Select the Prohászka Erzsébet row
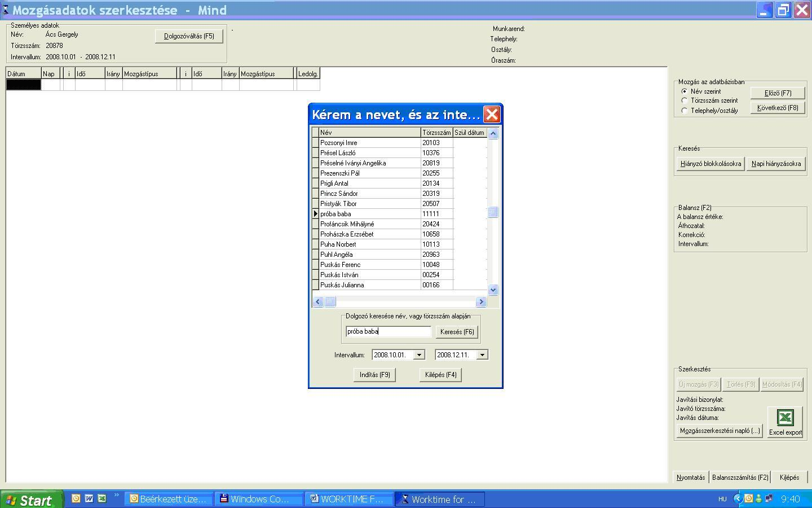This screenshot has height=508, width=812. coord(400,234)
